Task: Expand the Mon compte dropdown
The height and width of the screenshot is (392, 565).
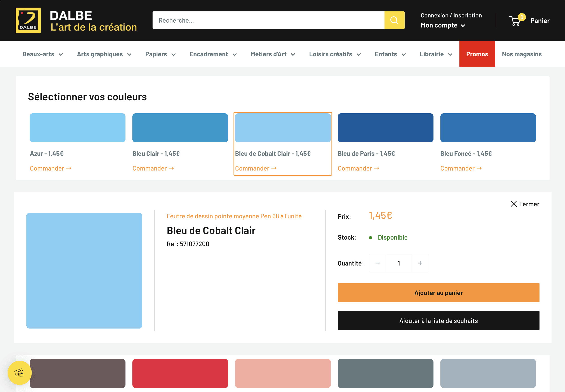Action: click(x=443, y=25)
